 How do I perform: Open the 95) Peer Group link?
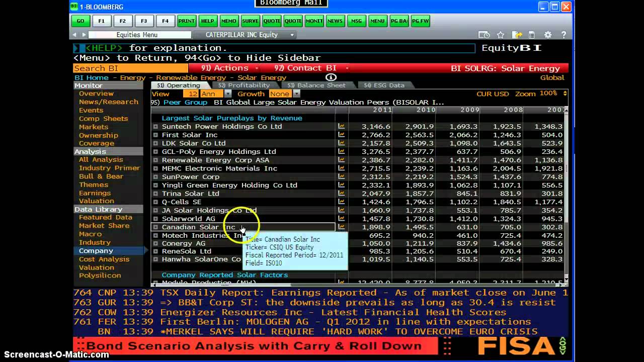coord(179,102)
